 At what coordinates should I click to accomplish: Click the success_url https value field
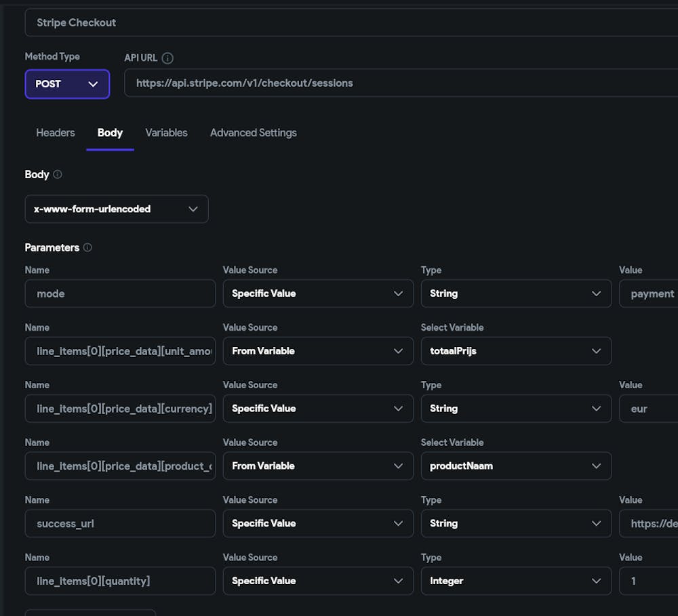click(649, 523)
